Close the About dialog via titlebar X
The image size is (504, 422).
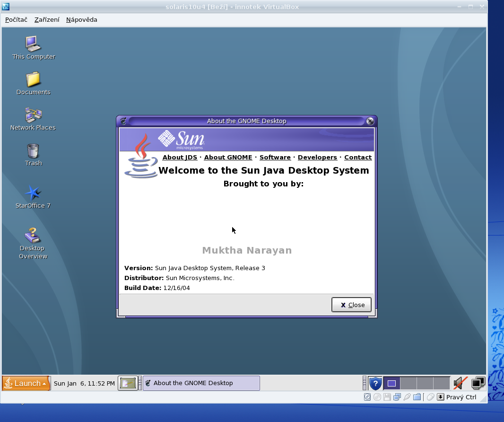pyautogui.click(x=370, y=121)
